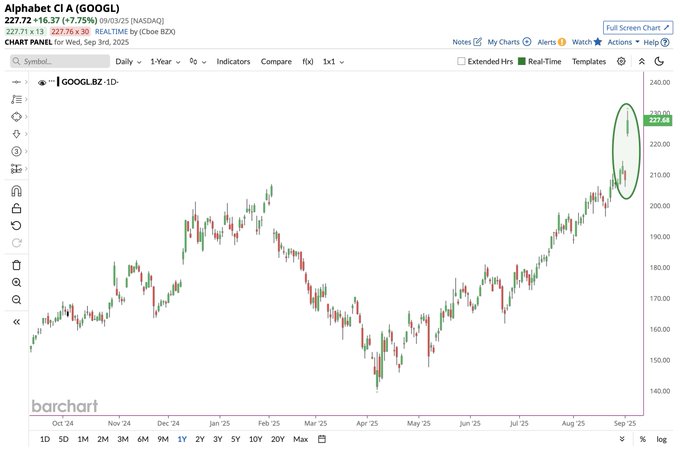
Task: Enable the Extended Hrs checkbox
Action: point(461,61)
